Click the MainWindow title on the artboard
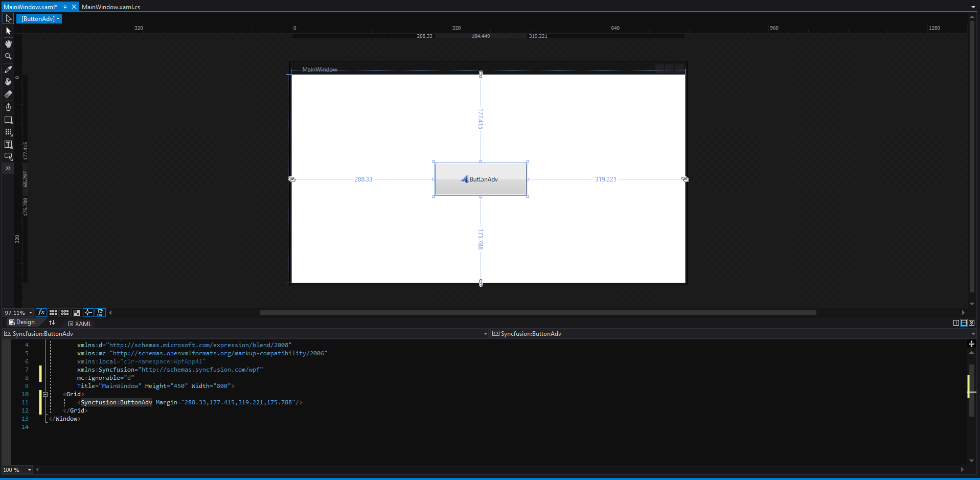The image size is (980, 480). pos(320,70)
